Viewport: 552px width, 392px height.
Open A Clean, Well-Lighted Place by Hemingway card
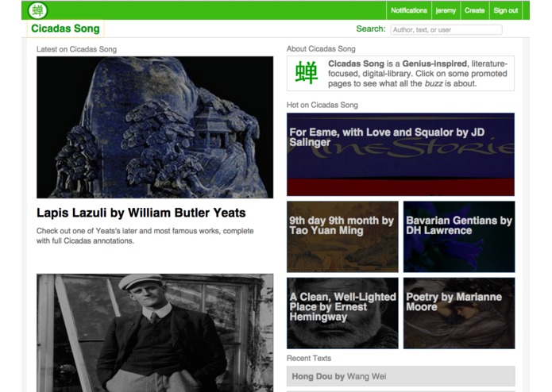point(342,313)
